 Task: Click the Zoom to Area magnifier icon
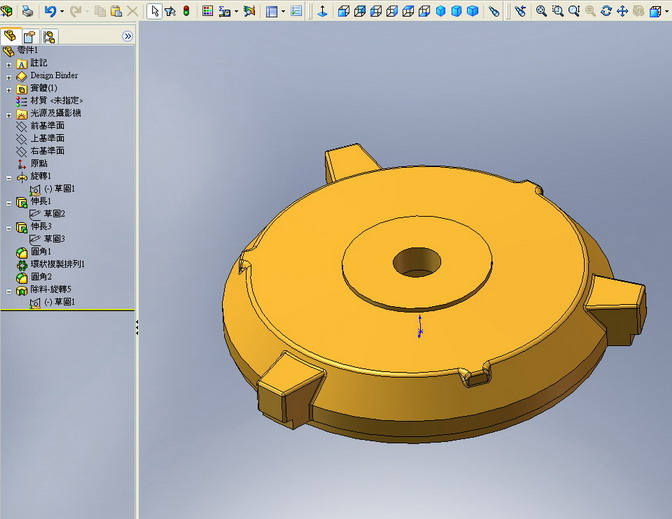(558, 11)
